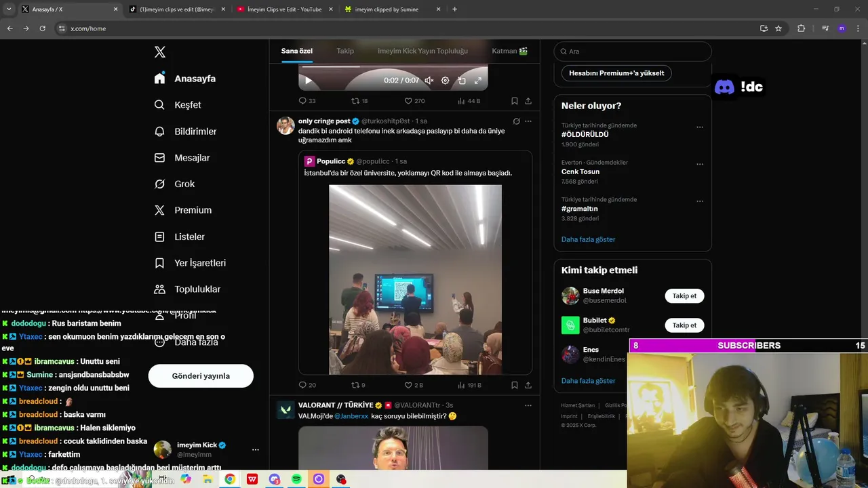Switch to the Sana özel tab
This screenshot has width=868, height=488.
(297, 51)
